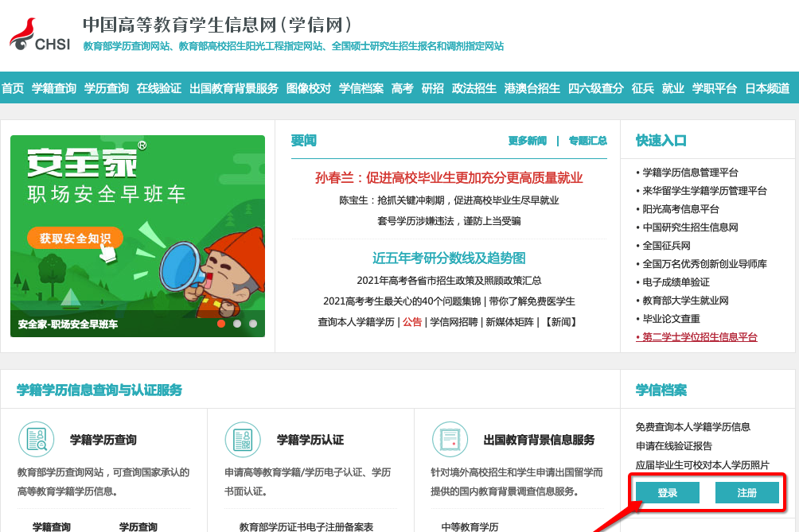Open the 四六级查分 nav item
The height and width of the screenshot is (532, 799).
point(596,88)
